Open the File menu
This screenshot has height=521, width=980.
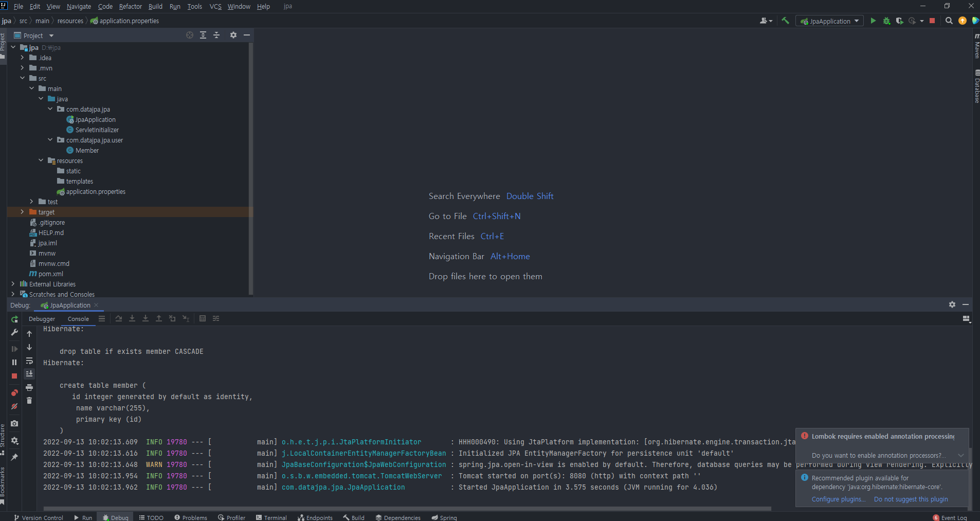tap(19, 6)
